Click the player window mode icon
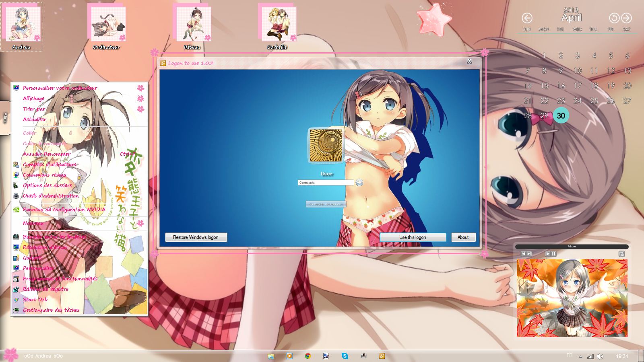644x362 pixels. 621,254
